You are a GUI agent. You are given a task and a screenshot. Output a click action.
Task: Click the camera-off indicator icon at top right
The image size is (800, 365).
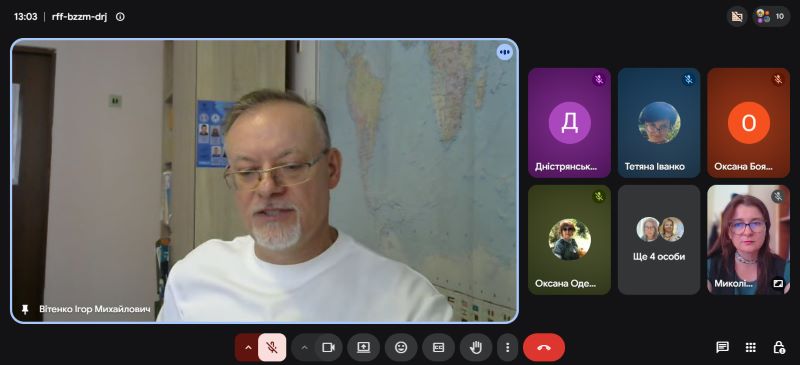pos(737,16)
